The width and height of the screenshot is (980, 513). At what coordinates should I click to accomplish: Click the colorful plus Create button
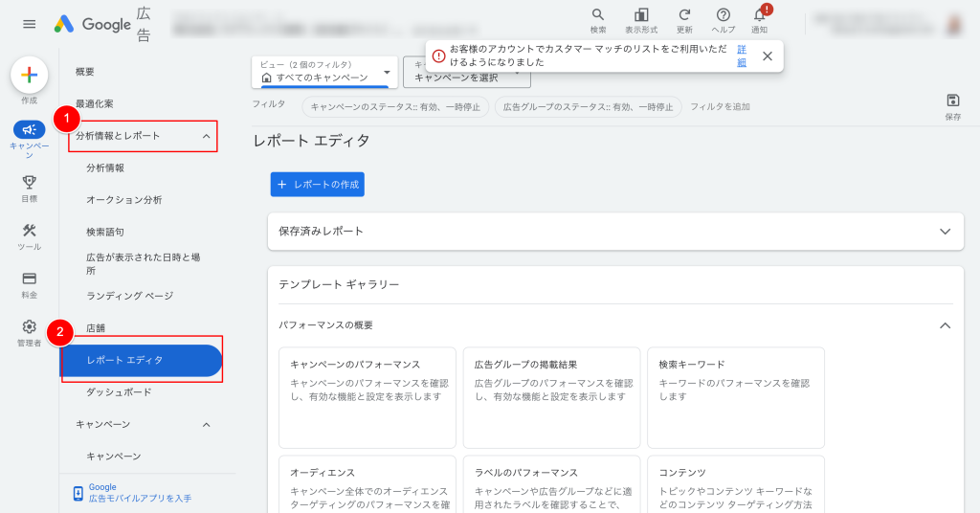click(29, 76)
